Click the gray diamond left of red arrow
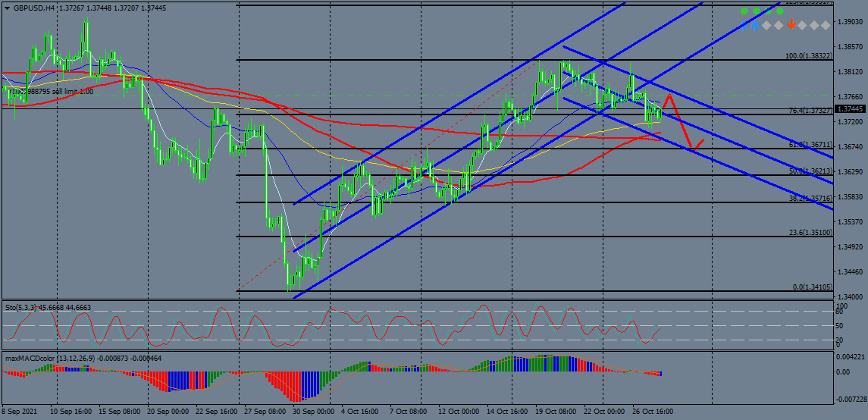 tap(779, 25)
